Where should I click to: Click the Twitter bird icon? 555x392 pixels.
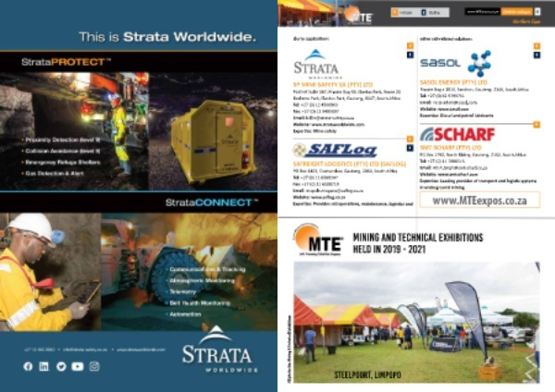coord(61,366)
